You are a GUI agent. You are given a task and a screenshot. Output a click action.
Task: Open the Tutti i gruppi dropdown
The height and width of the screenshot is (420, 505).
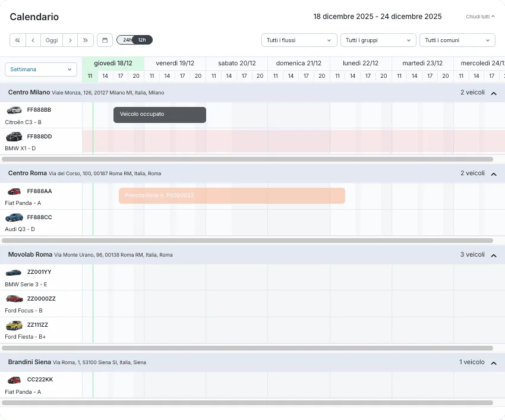click(378, 40)
